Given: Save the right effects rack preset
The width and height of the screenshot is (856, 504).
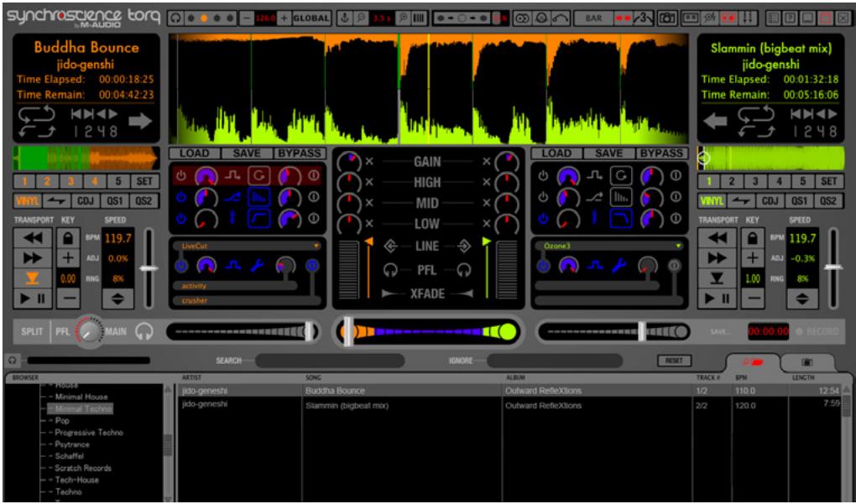Looking at the screenshot, I should pos(608,153).
